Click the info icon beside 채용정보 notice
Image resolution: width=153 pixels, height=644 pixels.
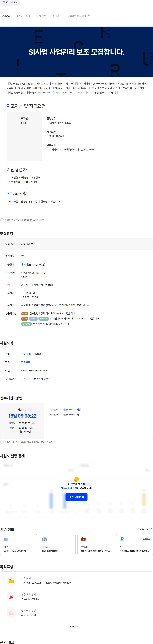coord(2,220)
